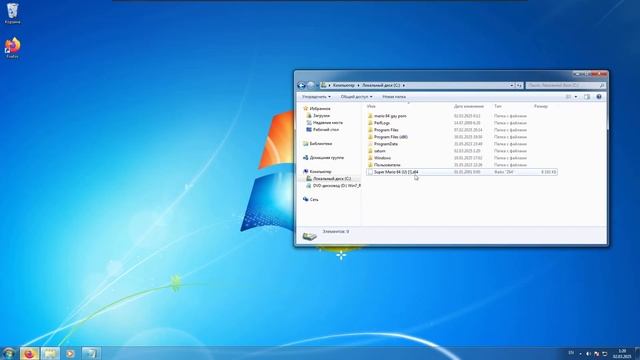Click the PerfLogs folder icon
This screenshot has height=360, width=640.
pos(370,123)
